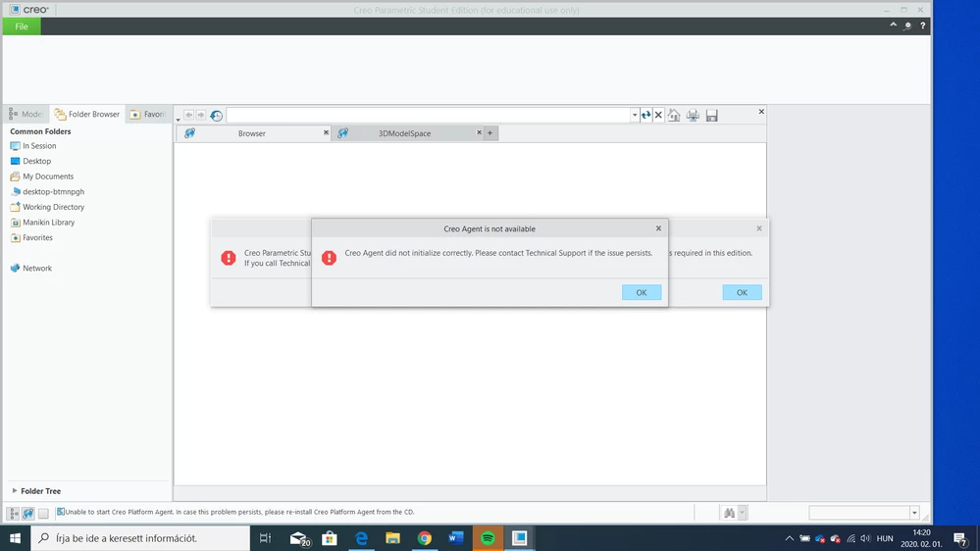Image resolution: width=980 pixels, height=551 pixels.
Task: Go to the browser home page
Action: point(674,115)
